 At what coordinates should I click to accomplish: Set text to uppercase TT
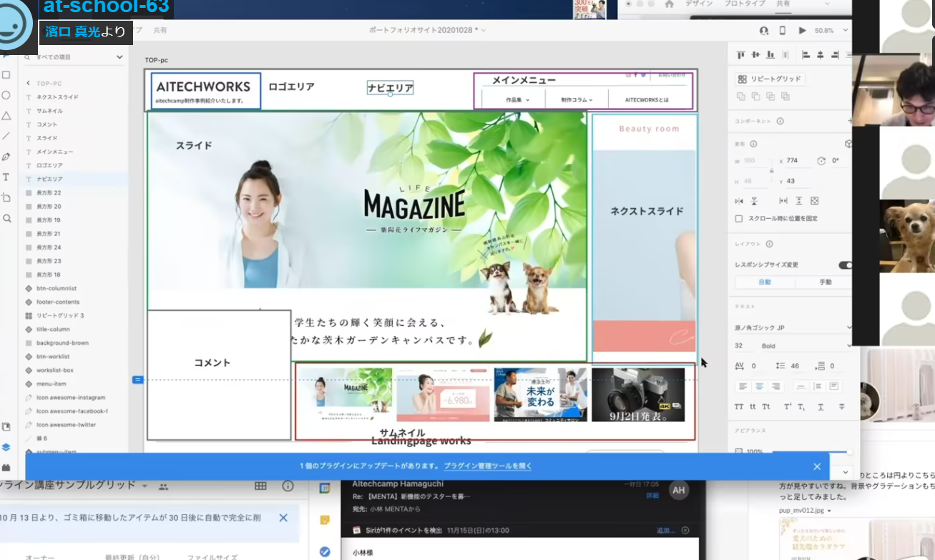[x=740, y=407]
